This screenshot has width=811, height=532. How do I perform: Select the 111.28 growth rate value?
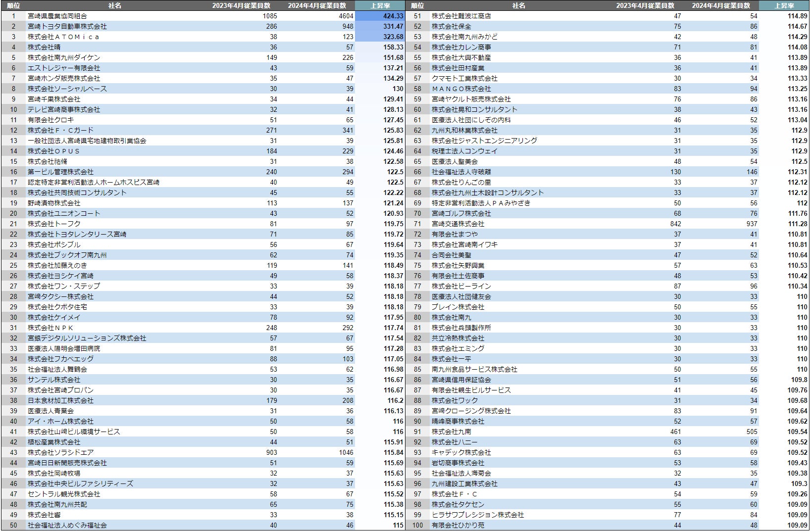tap(798, 224)
